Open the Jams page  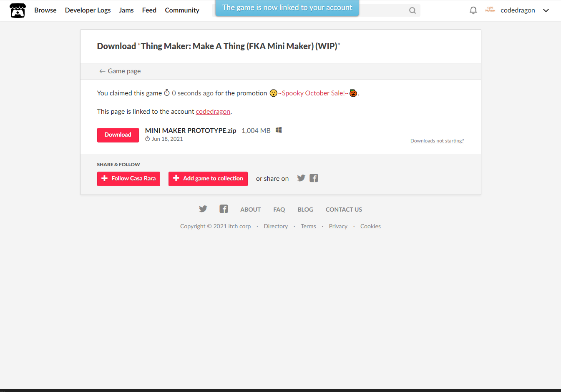point(126,10)
